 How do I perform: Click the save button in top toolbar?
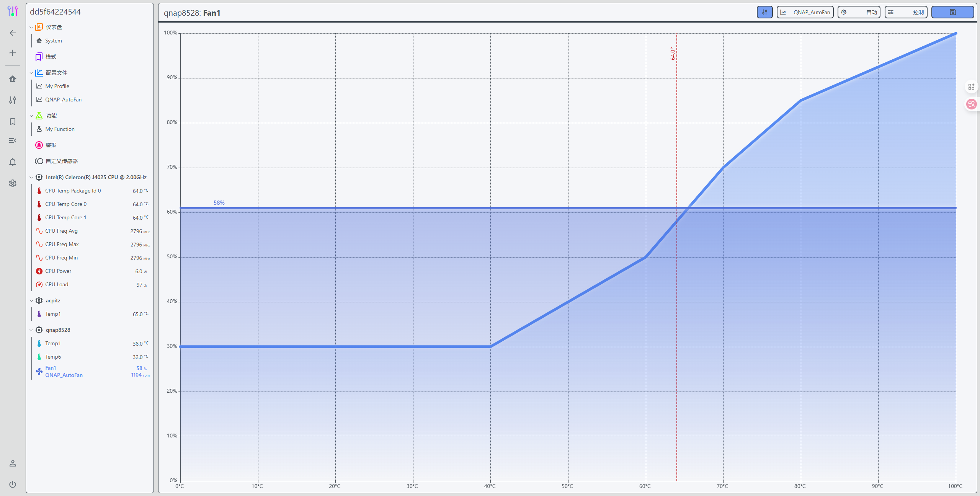click(952, 12)
